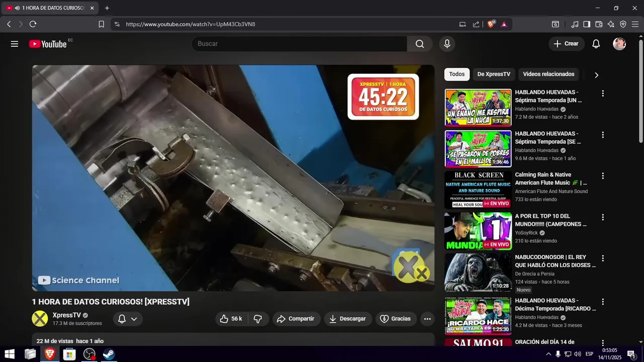
Task: Click the Gracias button
Action: tap(395, 319)
